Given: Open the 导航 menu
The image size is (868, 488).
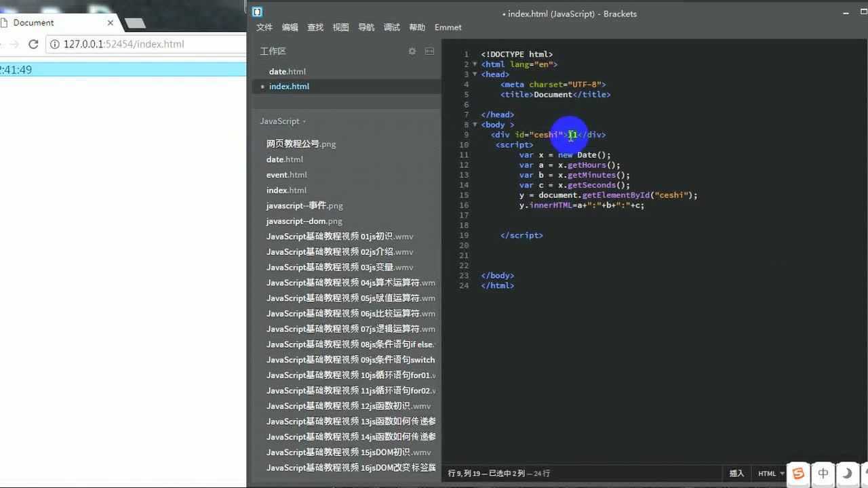Looking at the screenshot, I should [x=366, y=27].
